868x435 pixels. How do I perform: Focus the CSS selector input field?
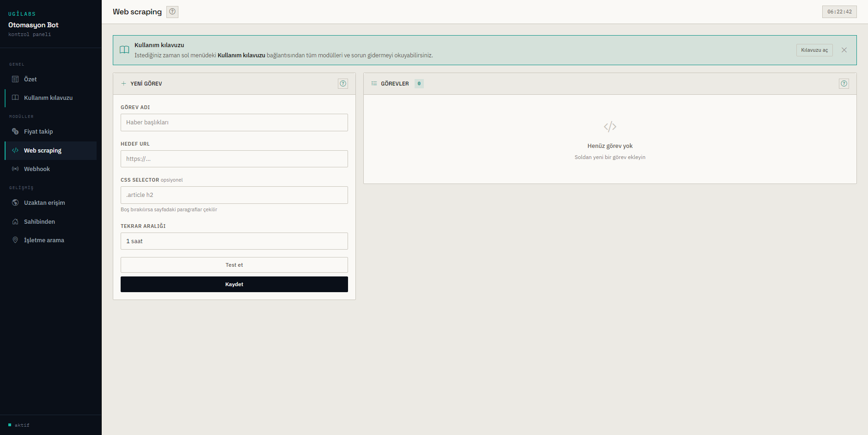(234, 195)
